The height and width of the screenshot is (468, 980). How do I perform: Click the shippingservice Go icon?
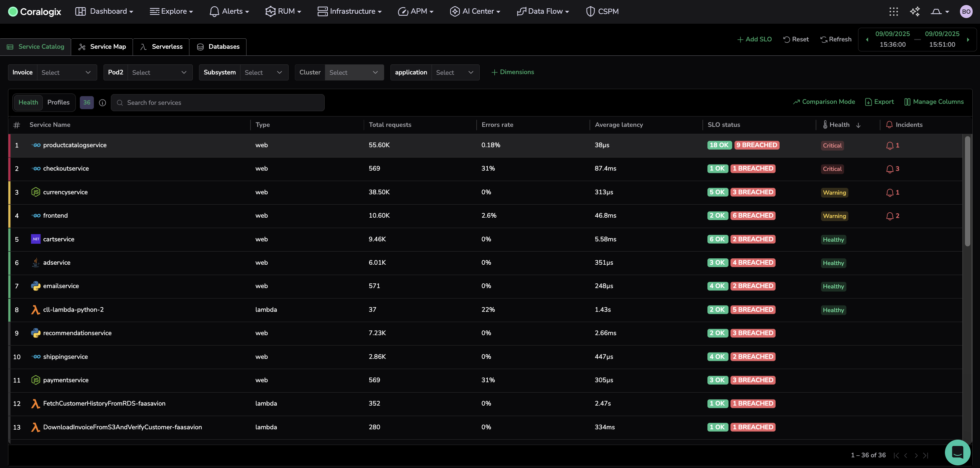tap(36, 357)
